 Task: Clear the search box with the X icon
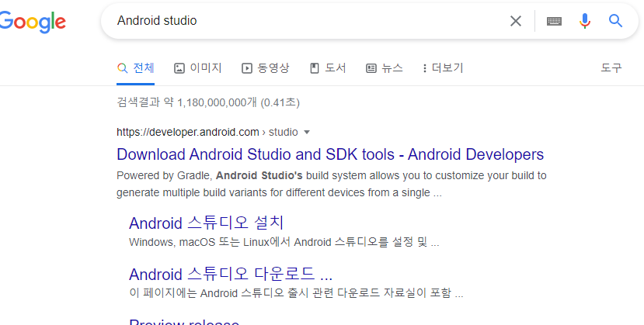click(516, 21)
